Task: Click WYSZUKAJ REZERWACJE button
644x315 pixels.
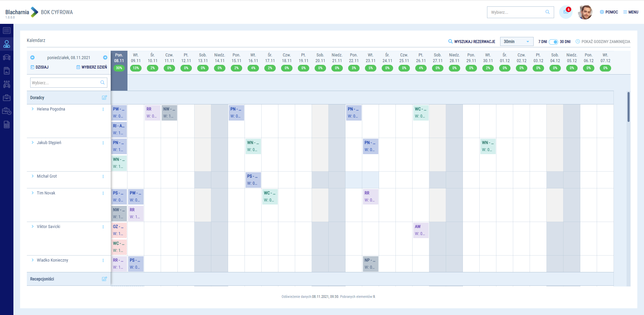Action: pyautogui.click(x=472, y=42)
